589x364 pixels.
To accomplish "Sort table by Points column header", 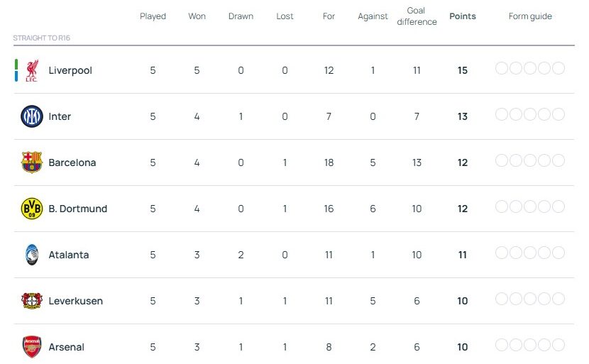I will 463,16.
